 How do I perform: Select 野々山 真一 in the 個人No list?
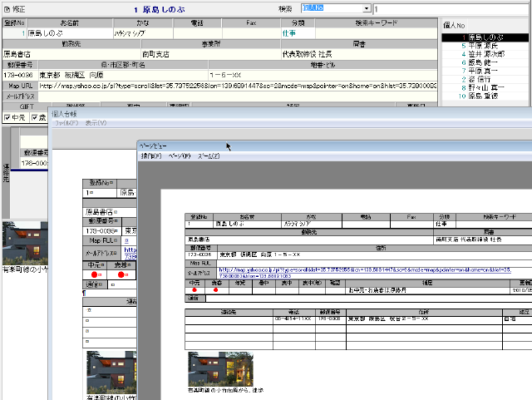[485, 87]
